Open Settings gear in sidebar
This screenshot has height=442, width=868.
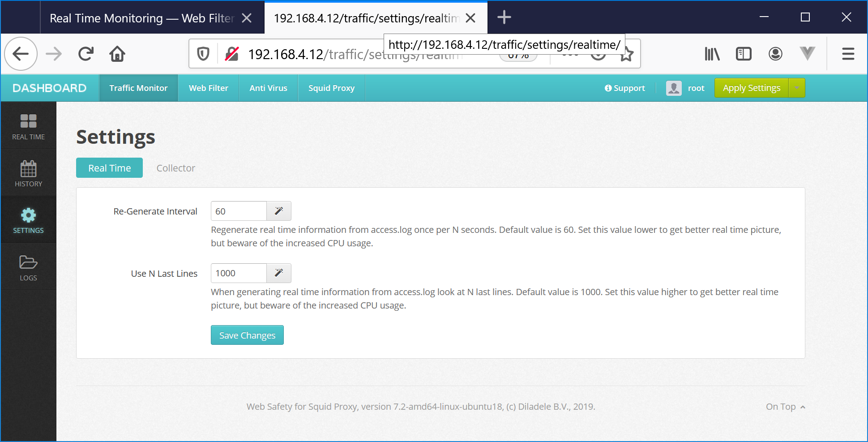(28, 220)
